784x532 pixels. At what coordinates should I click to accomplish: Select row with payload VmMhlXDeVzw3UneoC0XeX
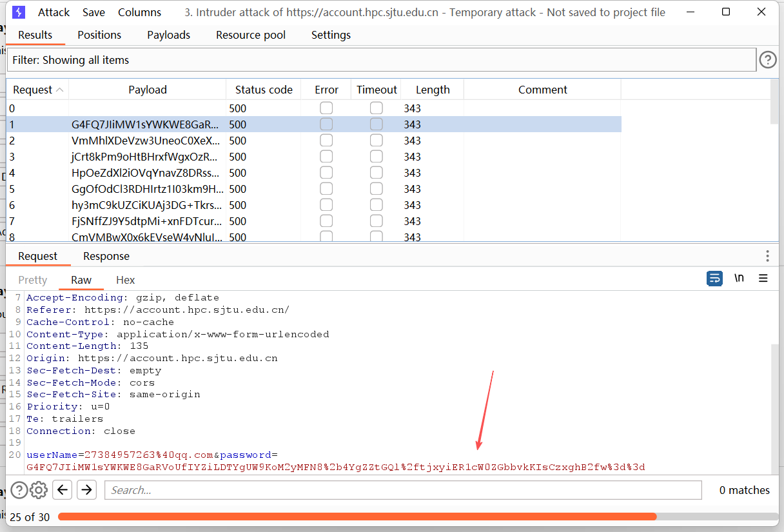point(313,141)
